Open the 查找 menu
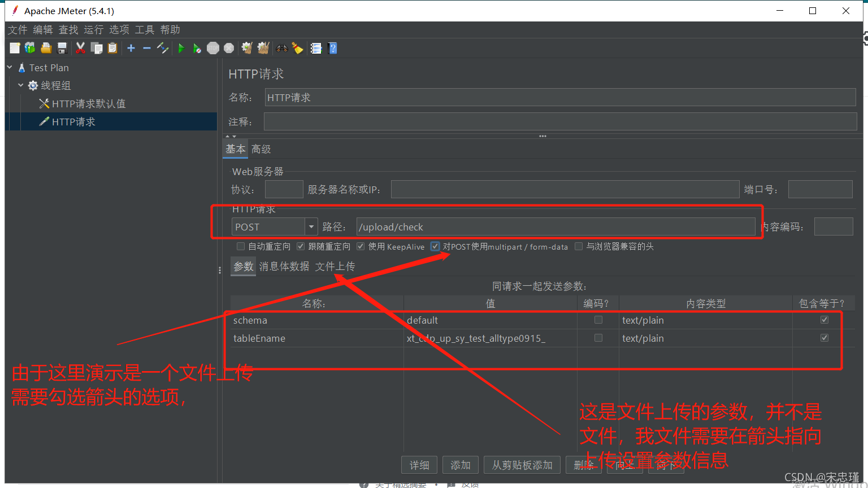The image size is (868, 488). point(68,29)
